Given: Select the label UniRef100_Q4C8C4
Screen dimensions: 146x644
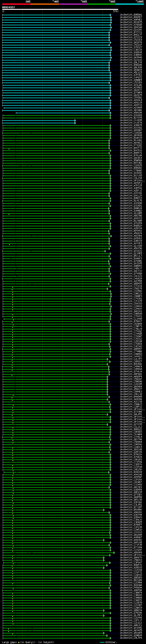Looking at the screenshot, I should tap(131, 158).
